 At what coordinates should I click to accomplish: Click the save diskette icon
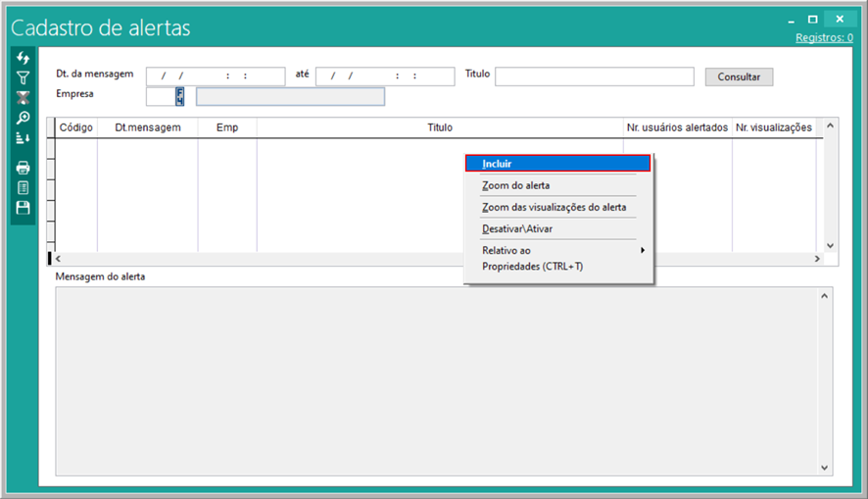point(24,208)
